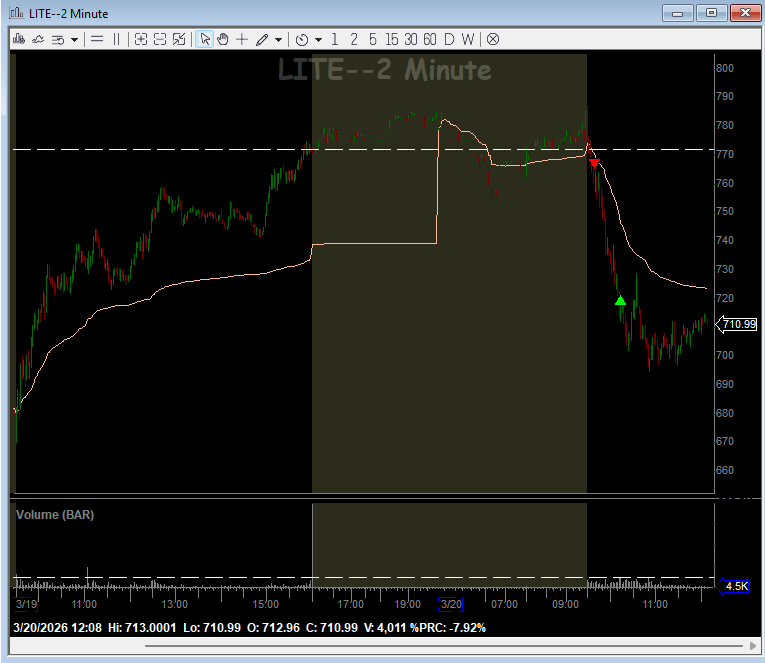Click the scrollbar right arrow

(753, 646)
